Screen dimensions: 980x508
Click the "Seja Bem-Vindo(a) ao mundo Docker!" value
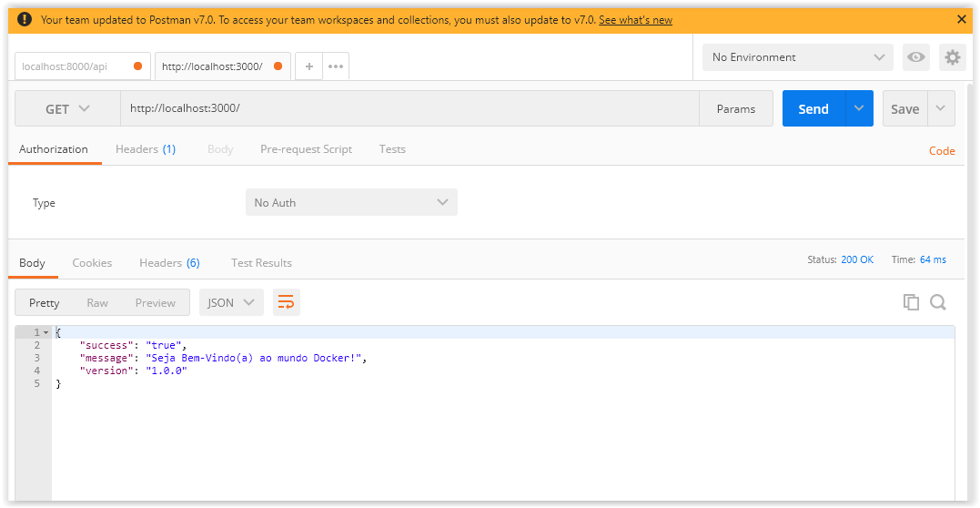(255, 358)
